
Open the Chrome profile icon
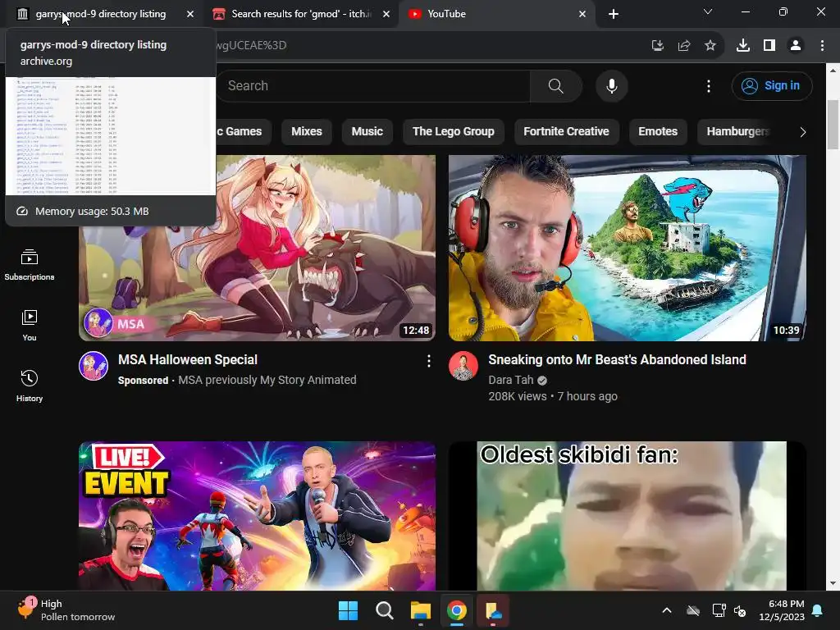coord(796,46)
